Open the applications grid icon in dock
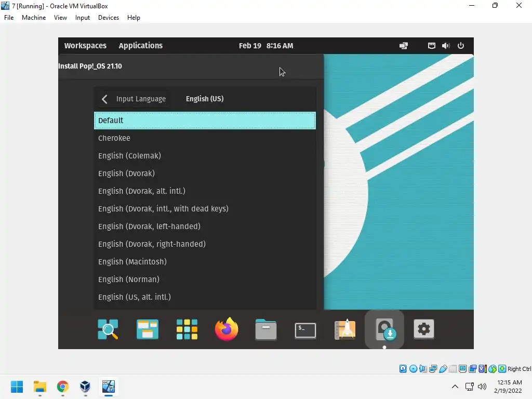Viewport: 532px width, 399px height. point(187,329)
